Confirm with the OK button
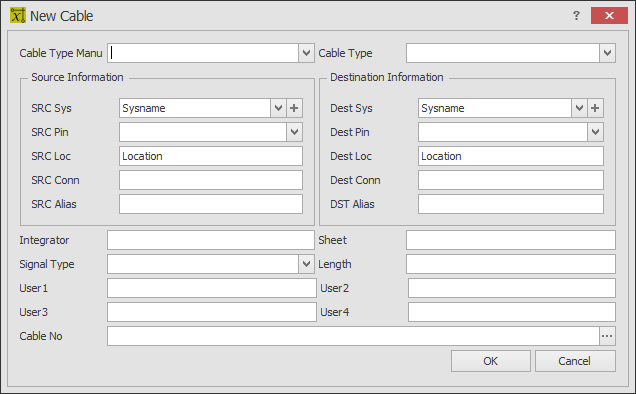This screenshot has width=636, height=394. click(491, 361)
